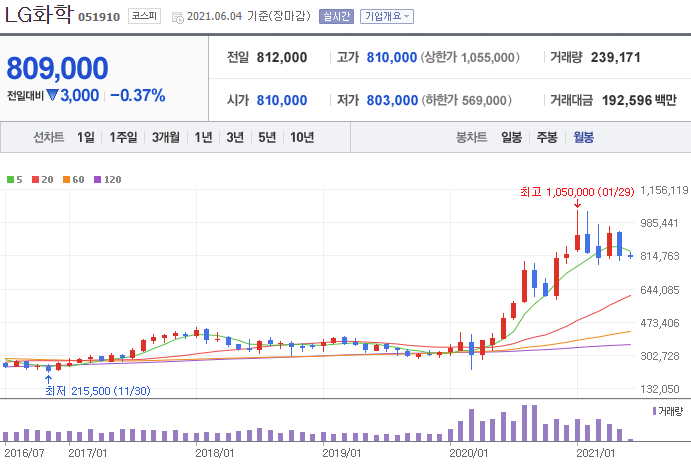Click the green 5 moving average swatch
691x475 pixels.
coord(11,180)
